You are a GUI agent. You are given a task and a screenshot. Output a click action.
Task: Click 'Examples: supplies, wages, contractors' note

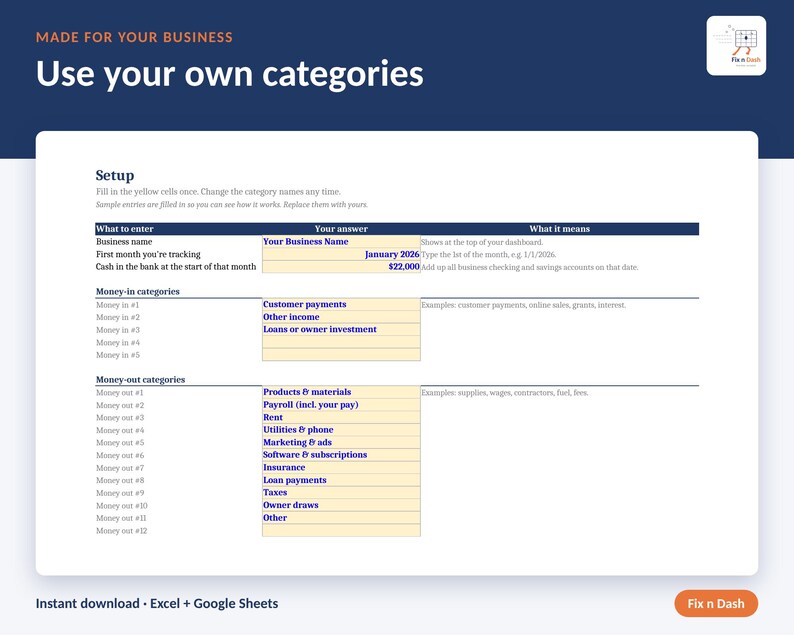[x=505, y=392]
